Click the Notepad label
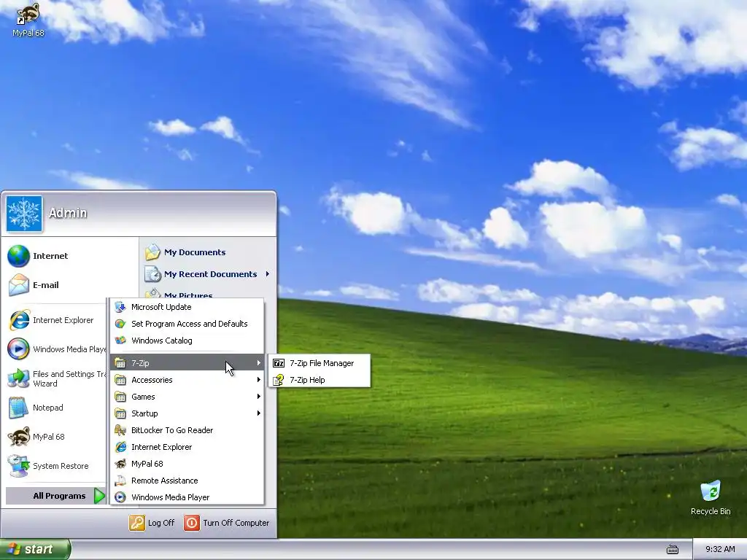The width and height of the screenshot is (747, 560). (47, 408)
